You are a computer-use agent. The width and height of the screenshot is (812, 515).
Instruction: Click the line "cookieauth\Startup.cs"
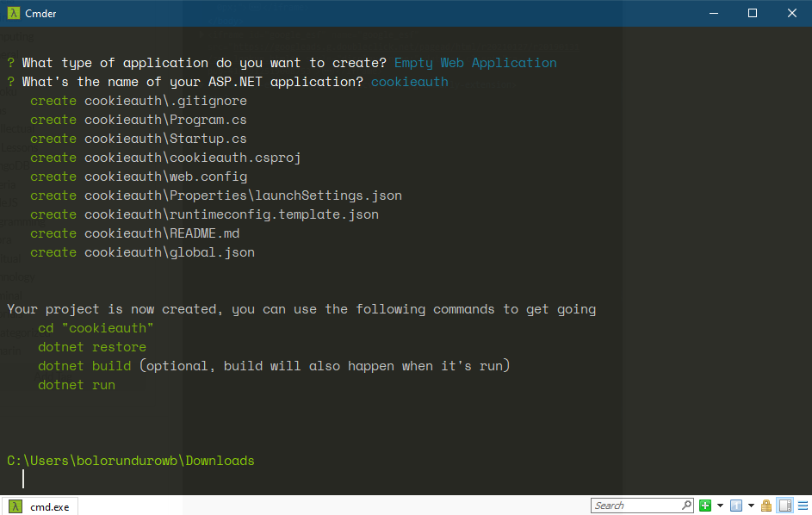pyautogui.click(x=165, y=139)
